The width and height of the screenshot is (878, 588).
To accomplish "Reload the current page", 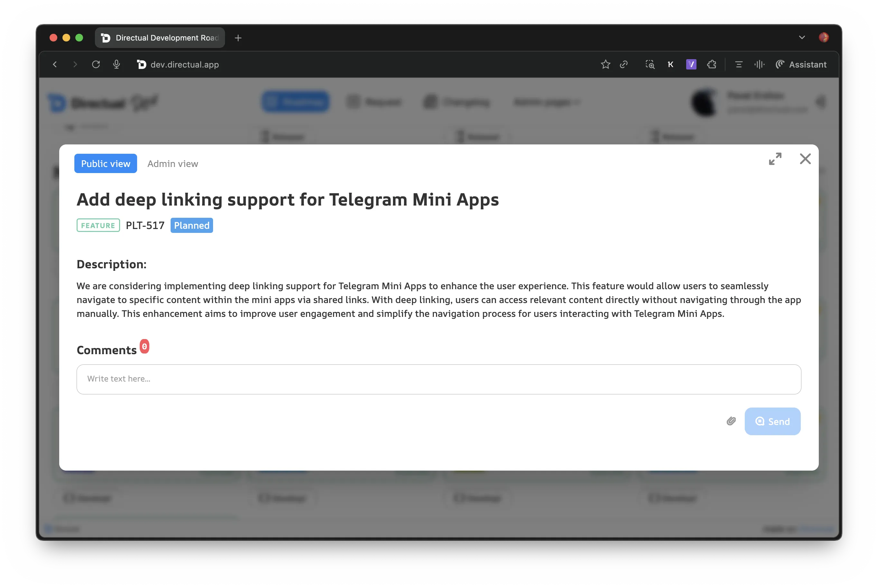I will [x=96, y=65].
